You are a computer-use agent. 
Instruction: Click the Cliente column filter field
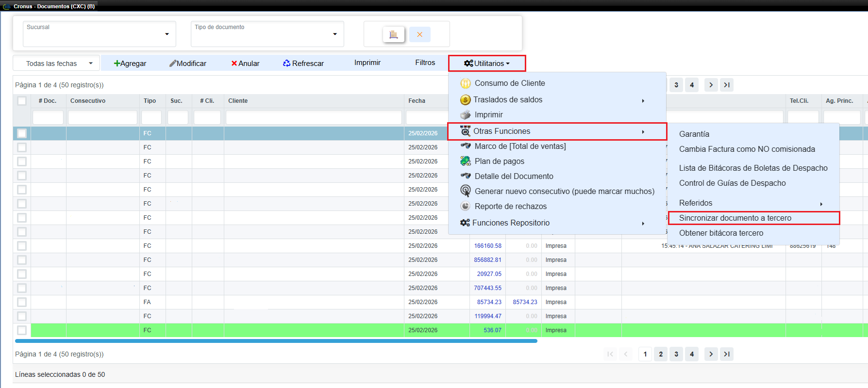[314, 117]
